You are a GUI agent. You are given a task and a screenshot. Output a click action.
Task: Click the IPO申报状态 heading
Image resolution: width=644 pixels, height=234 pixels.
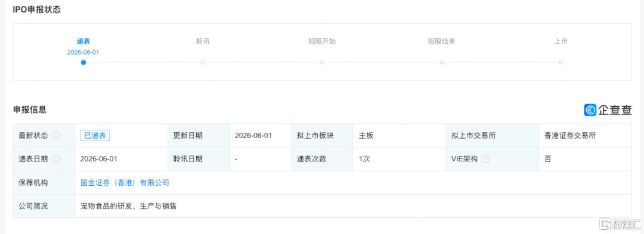[36, 10]
